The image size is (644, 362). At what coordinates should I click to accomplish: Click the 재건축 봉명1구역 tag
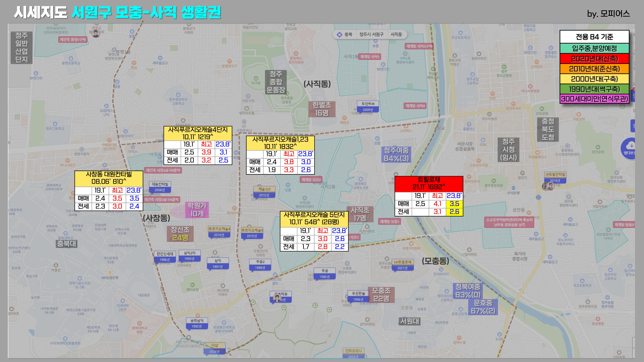click(x=73, y=39)
